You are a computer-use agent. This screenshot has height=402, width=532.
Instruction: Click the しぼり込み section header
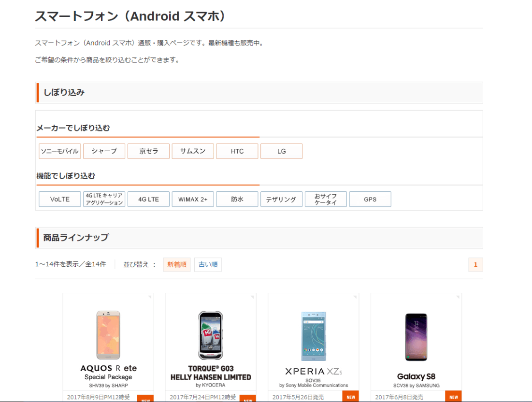coord(259,93)
